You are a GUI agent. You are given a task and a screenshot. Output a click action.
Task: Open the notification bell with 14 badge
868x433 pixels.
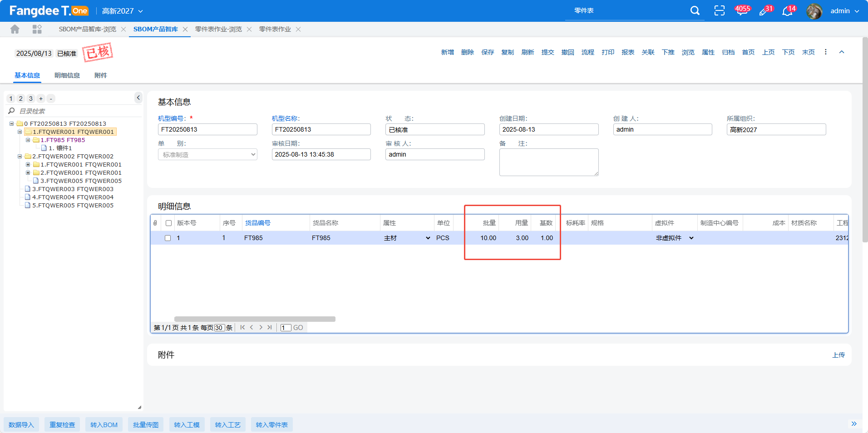788,11
